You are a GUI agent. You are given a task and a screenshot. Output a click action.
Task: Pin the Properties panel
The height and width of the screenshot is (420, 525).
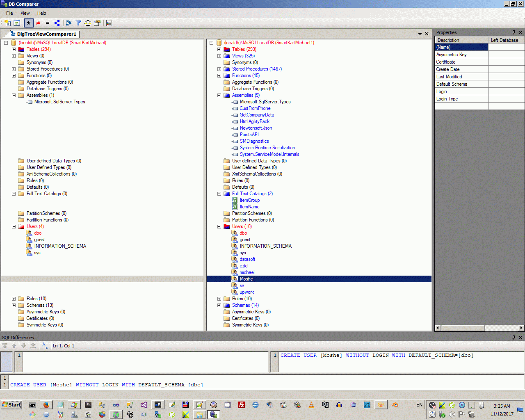tap(514, 32)
